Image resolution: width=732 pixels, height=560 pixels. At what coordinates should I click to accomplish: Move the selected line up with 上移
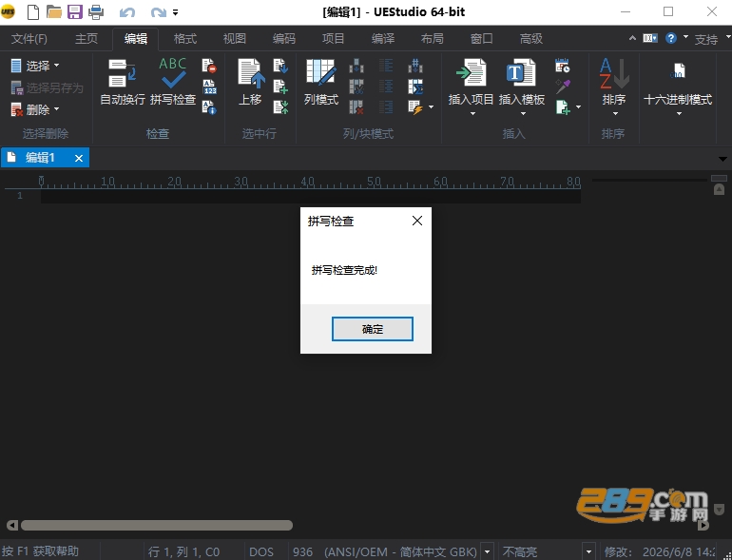(x=251, y=81)
